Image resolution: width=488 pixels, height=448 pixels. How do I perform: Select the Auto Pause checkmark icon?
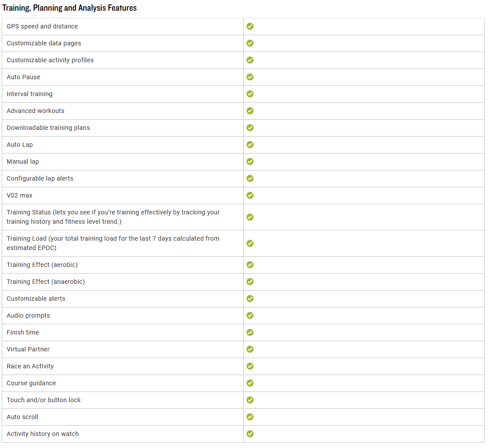[250, 77]
